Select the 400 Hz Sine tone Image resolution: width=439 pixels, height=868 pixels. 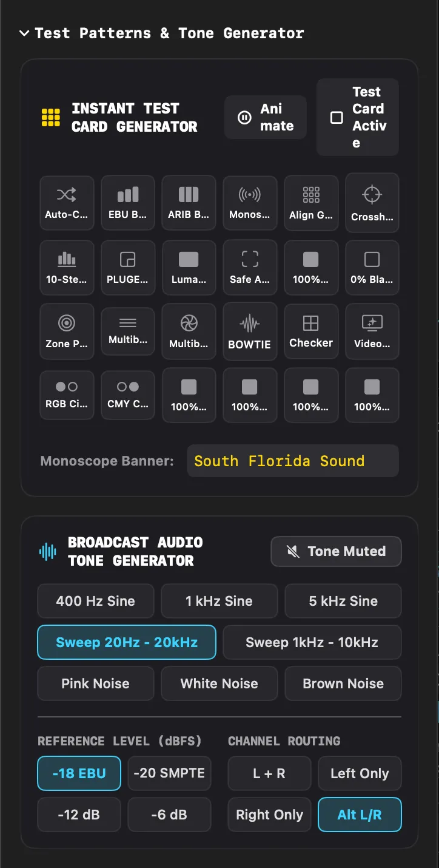96,601
